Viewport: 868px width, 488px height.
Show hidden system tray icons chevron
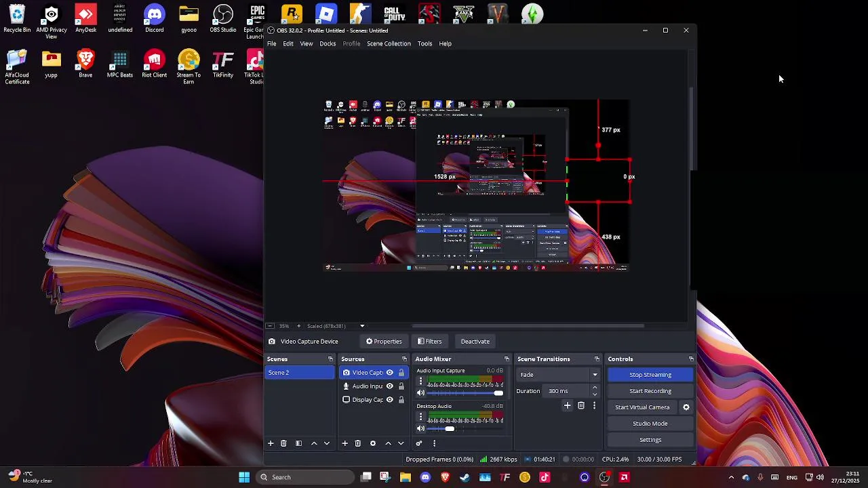point(731,477)
